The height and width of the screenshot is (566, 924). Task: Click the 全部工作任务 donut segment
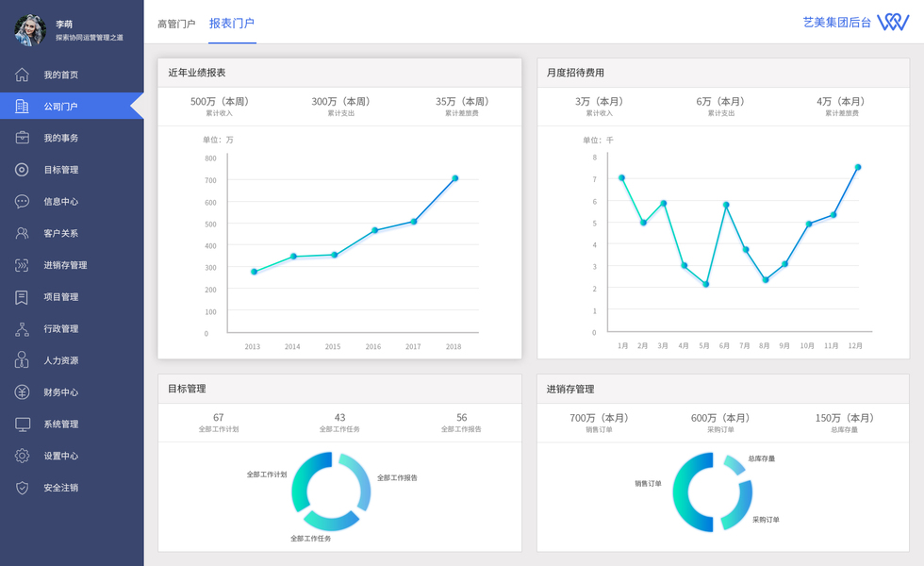point(331,521)
